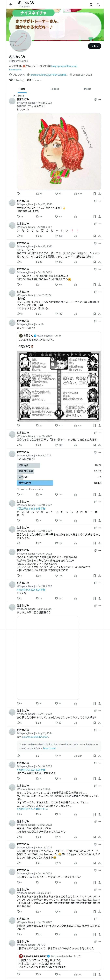Share the Aug 31, 2022 post
This screenshot has height=980, width=110.
click(99, 236)
